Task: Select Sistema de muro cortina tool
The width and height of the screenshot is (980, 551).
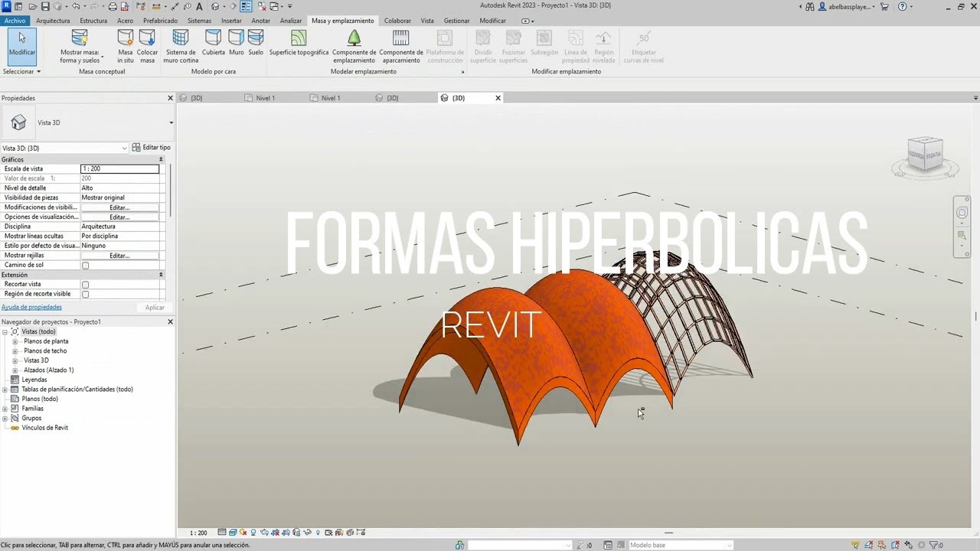Action: [x=181, y=47]
